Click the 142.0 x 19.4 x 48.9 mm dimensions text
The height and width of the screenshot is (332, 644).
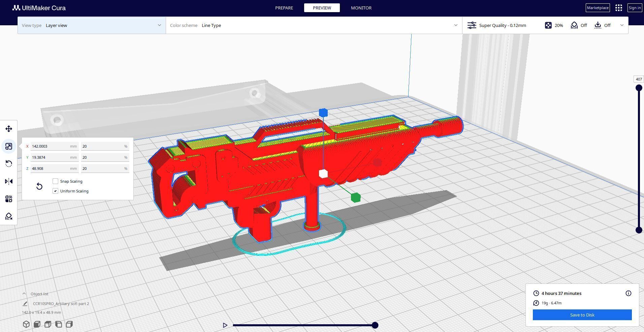coord(41,312)
